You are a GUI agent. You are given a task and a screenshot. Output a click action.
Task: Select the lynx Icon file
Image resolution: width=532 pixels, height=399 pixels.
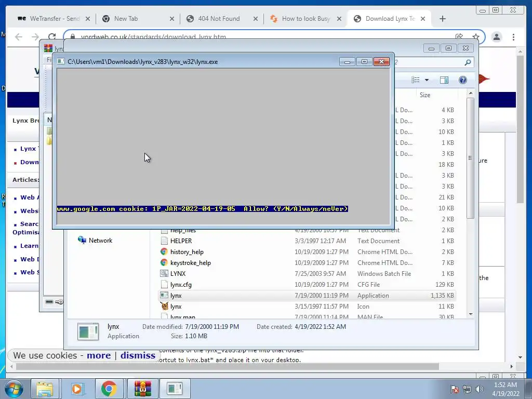tap(307, 307)
